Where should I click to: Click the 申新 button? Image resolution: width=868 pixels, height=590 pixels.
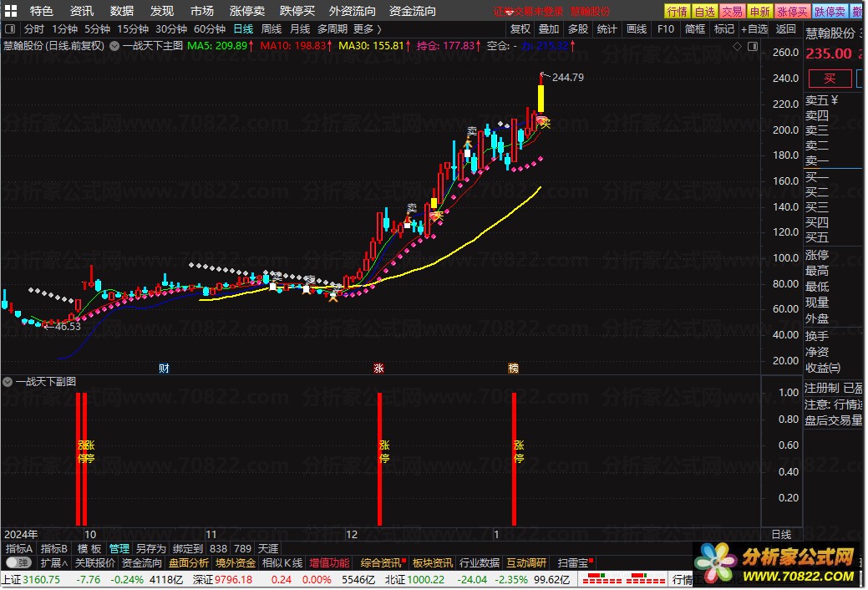coord(759,11)
